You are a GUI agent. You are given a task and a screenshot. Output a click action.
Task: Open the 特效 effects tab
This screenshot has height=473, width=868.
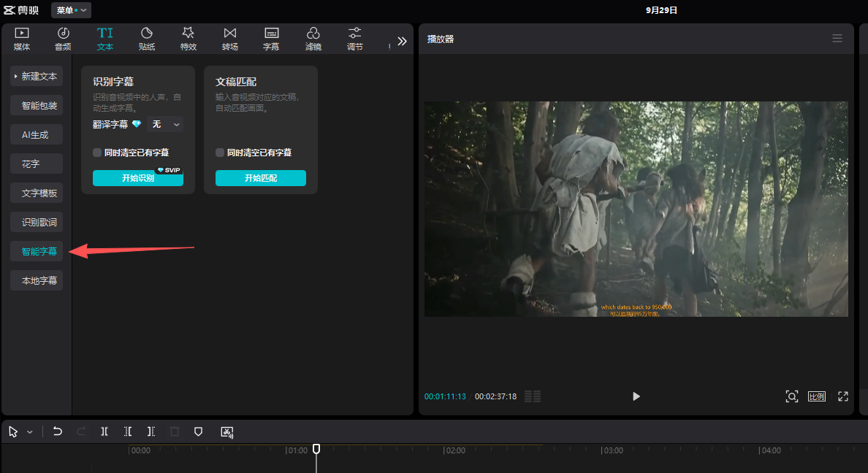tap(189, 39)
